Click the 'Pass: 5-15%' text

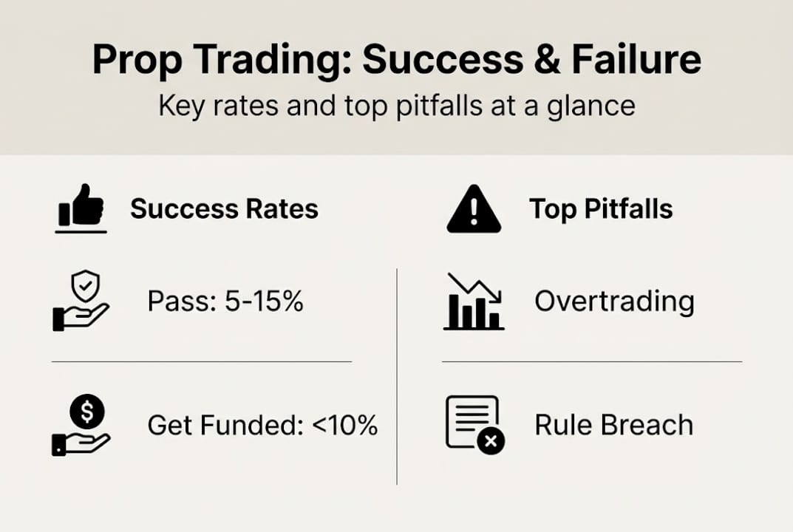click(225, 301)
